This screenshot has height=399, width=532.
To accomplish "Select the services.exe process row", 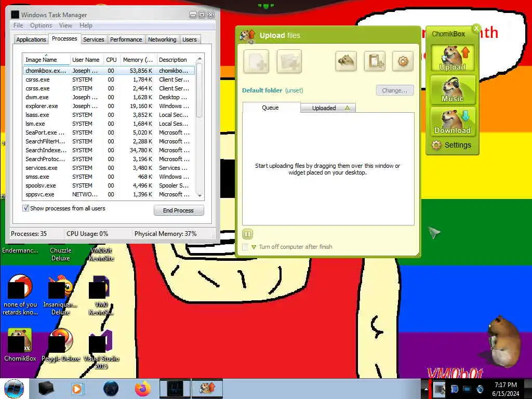I will 109,168.
